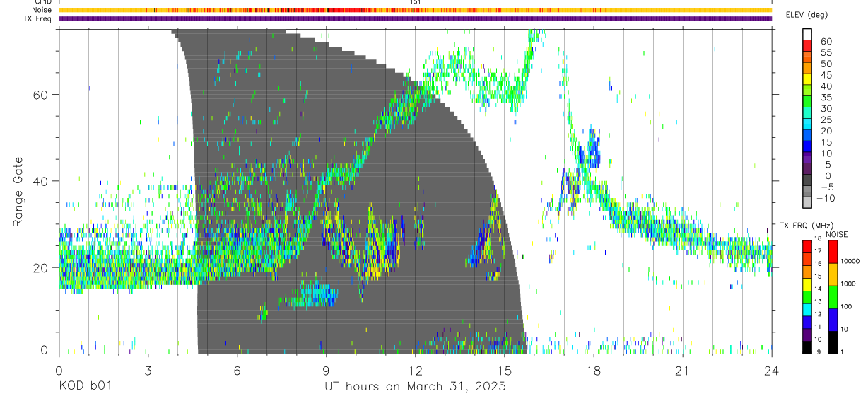Click the 25 label on elevation colorbar

825,120
